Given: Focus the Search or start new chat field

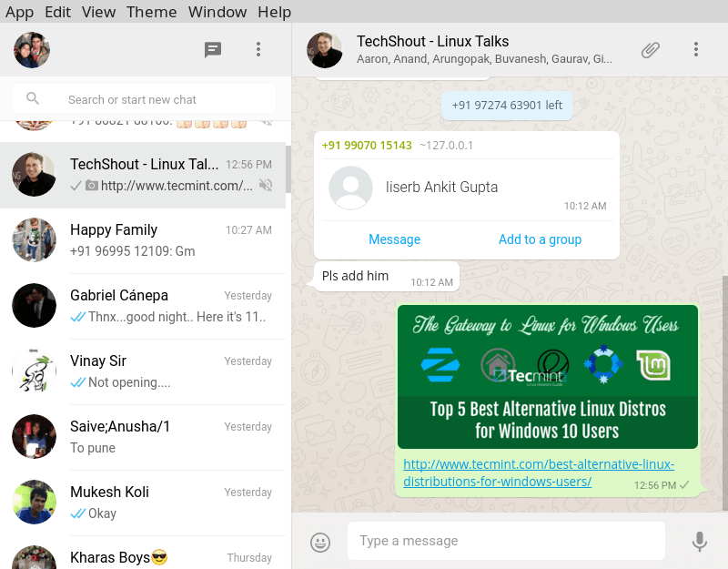Looking at the screenshot, I should pyautogui.click(x=144, y=98).
